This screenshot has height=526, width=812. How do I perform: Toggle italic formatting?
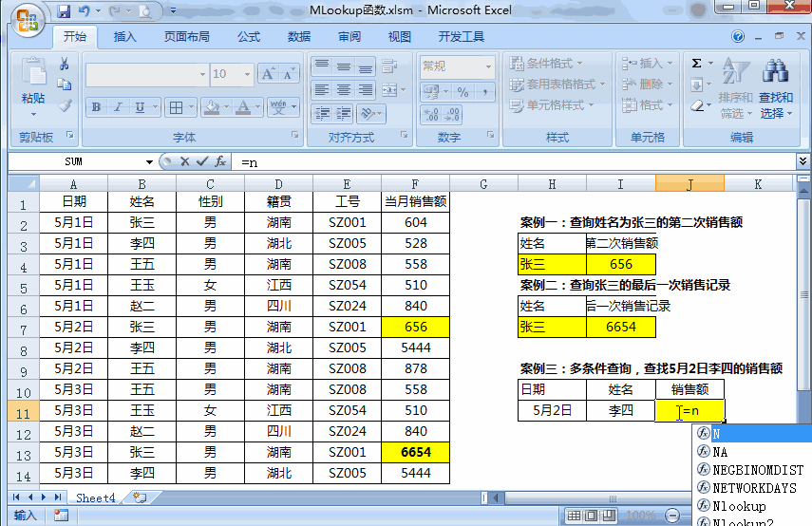click(x=118, y=107)
